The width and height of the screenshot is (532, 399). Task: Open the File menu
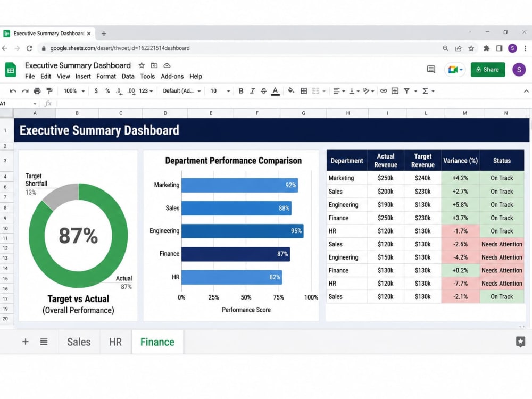pyautogui.click(x=30, y=76)
